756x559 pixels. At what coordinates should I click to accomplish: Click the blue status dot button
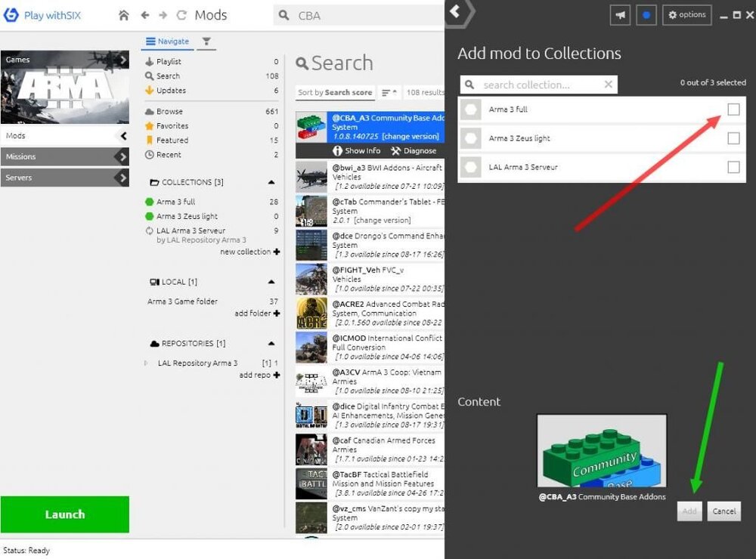point(646,15)
